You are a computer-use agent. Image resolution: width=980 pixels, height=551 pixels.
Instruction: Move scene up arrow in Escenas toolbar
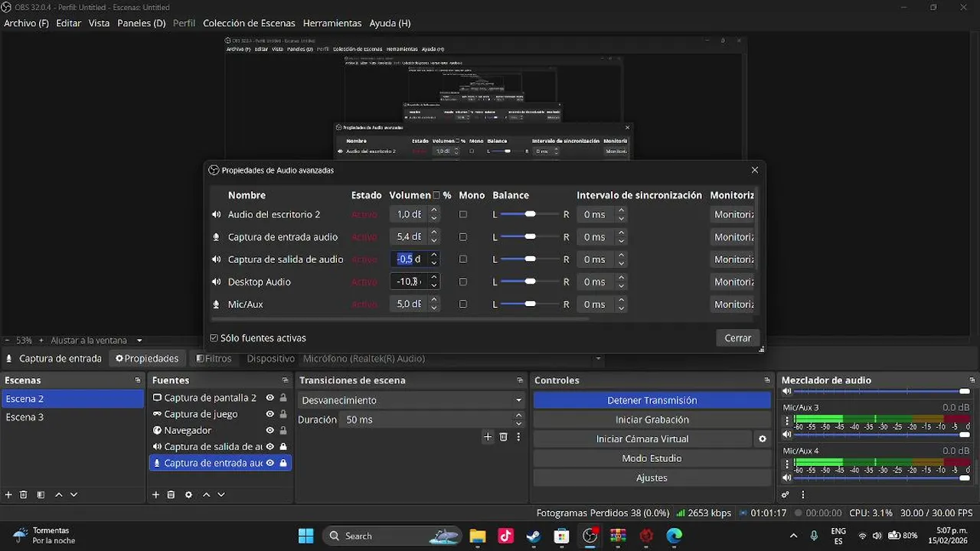59,495
